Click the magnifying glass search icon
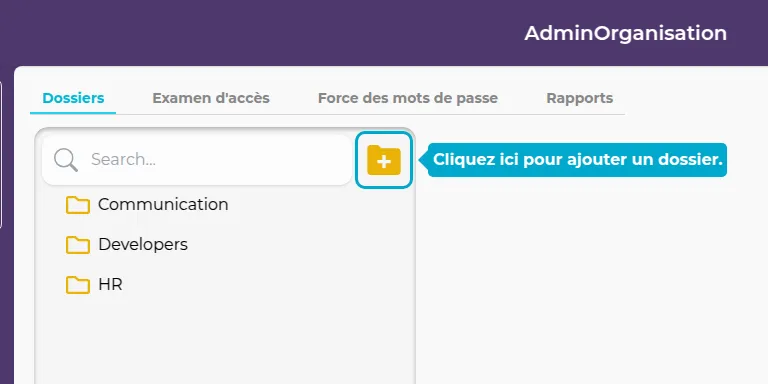This screenshot has width=768, height=384. click(66, 160)
